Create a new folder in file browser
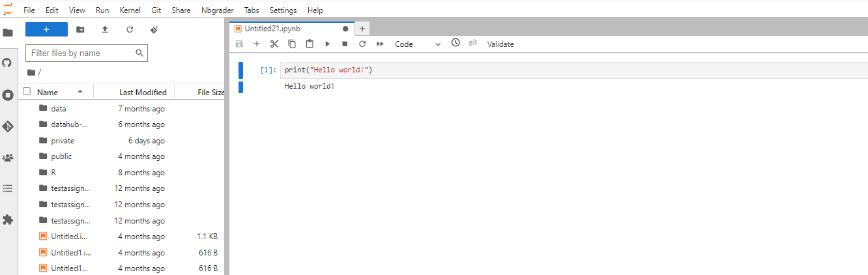The height and width of the screenshot is (275, 868). pyautogui.click(x=80, y=29)
